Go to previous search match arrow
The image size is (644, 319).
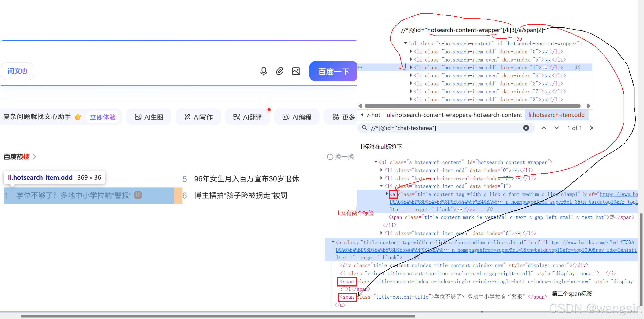[544, 128]
